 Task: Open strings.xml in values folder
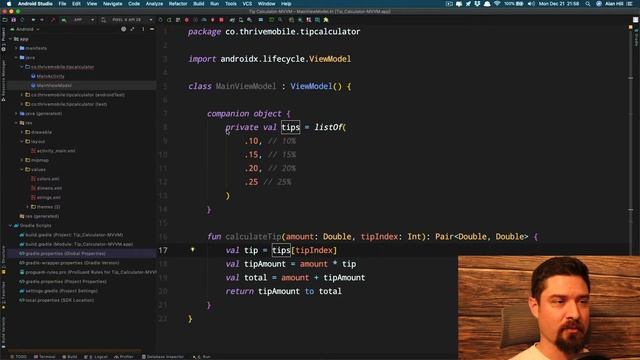[49, 198]
